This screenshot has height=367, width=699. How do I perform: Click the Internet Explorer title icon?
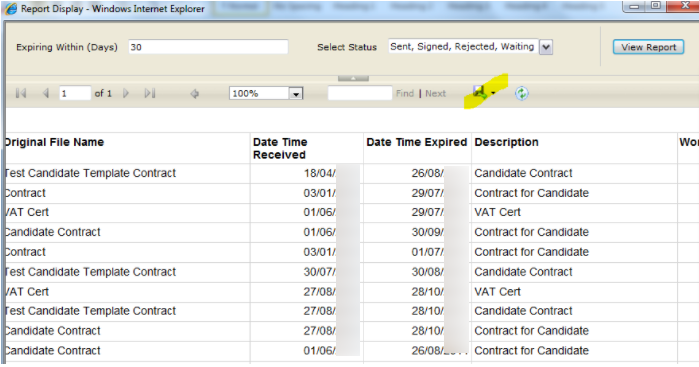point(11,8)
